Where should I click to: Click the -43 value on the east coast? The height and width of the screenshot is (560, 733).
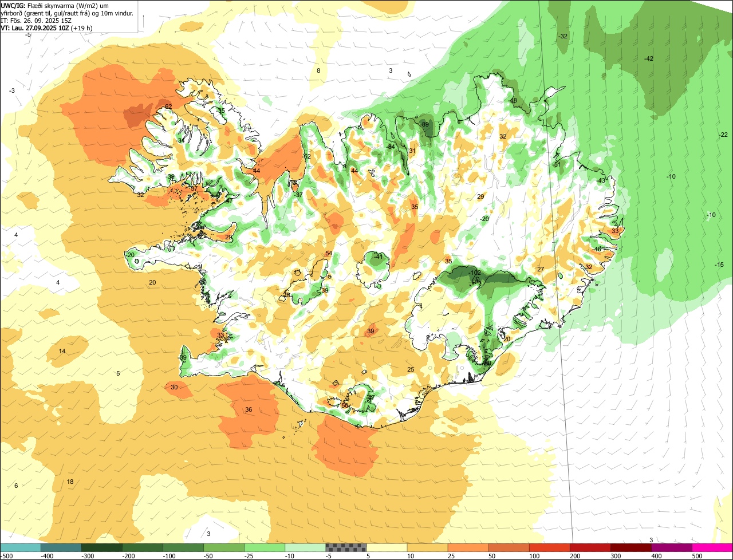click(x=601, y=181)
